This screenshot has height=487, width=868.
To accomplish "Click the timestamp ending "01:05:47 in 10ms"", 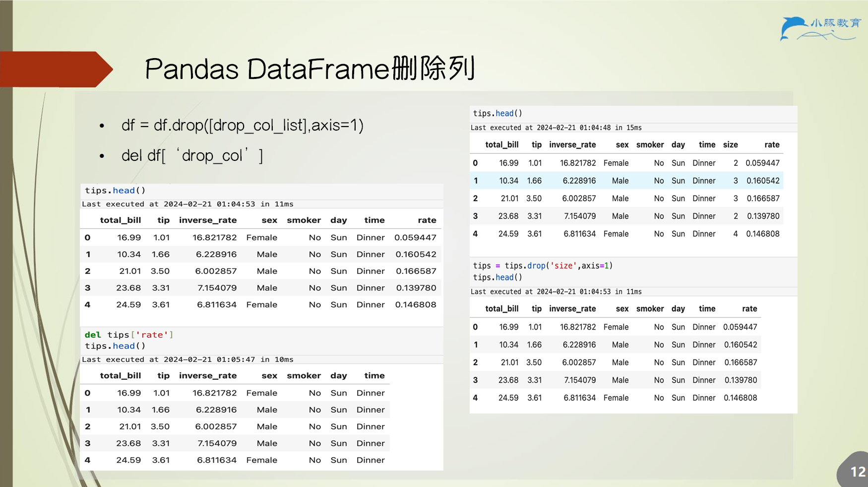I will [x=187, y=359].
